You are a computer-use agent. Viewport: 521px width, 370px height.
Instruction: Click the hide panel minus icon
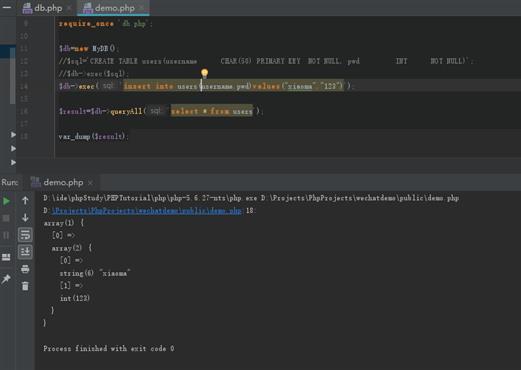[6, 7]
